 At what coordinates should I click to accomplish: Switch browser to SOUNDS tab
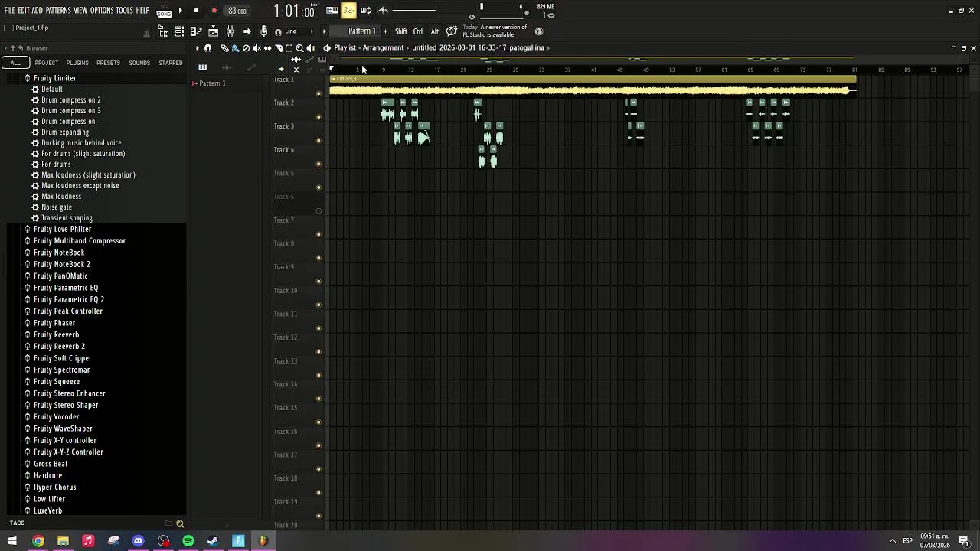click(139, 63)
